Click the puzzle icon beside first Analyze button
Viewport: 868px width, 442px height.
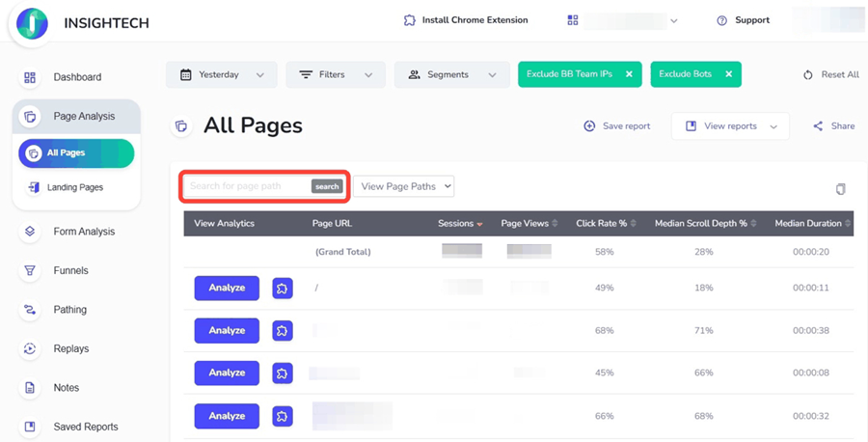click(283, 289)
